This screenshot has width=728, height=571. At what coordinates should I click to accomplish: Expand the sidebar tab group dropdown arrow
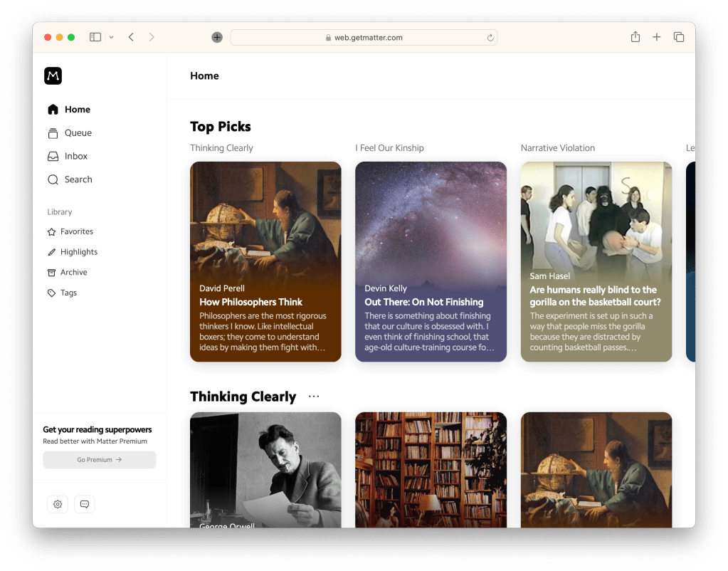(112, 38)
